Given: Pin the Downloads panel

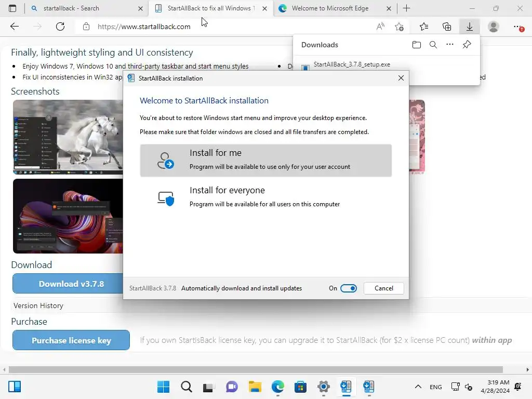Looking at the screenshot, I should 467,45.
